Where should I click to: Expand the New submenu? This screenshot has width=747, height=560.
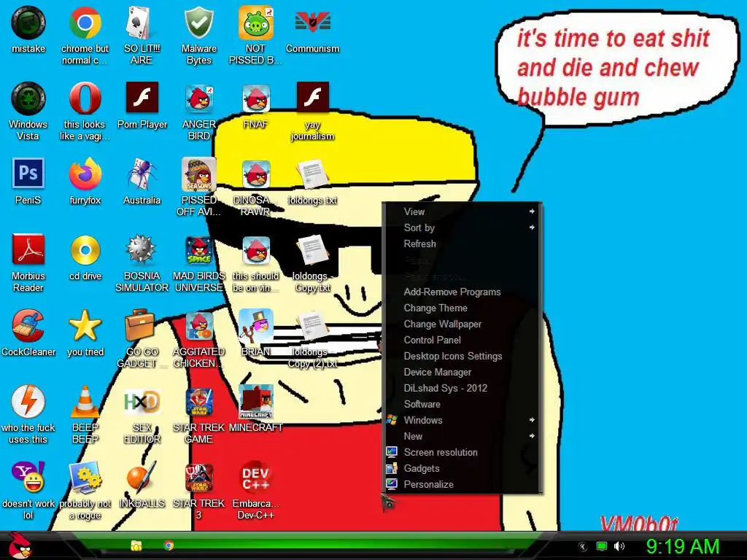coord(462,436)
